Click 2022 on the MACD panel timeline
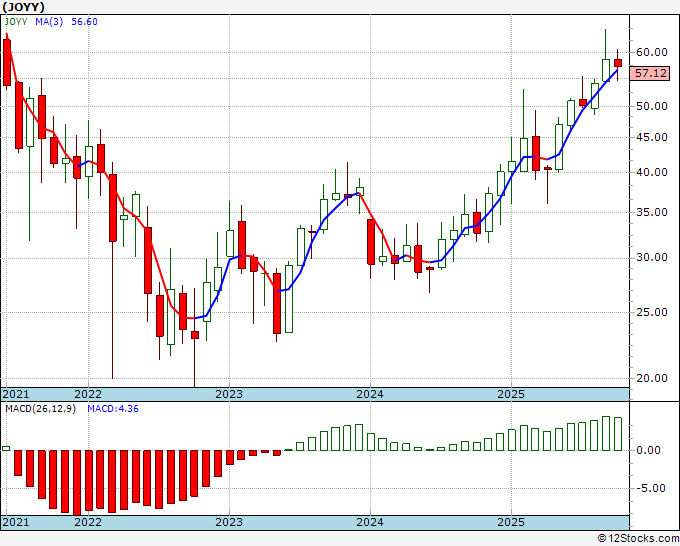 pos(88,522)
